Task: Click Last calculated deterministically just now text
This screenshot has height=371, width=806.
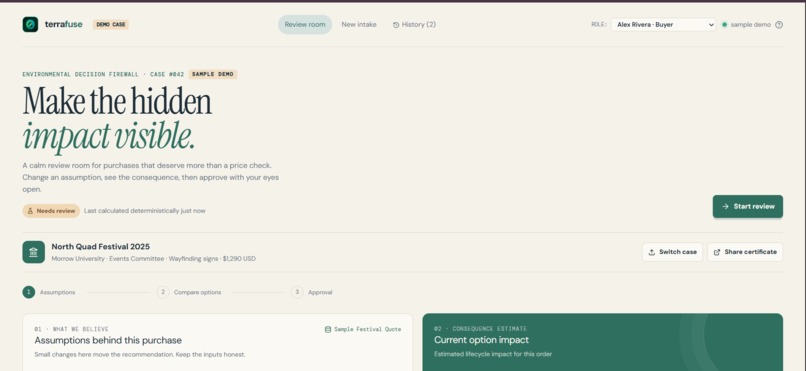Action: (x=144, y=211)
